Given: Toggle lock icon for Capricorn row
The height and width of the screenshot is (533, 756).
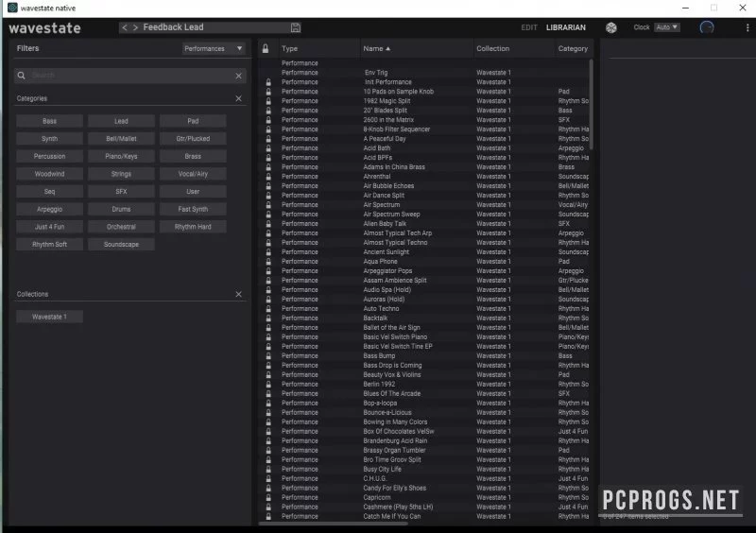Looking at the screenshot, I should click(268, 497).
